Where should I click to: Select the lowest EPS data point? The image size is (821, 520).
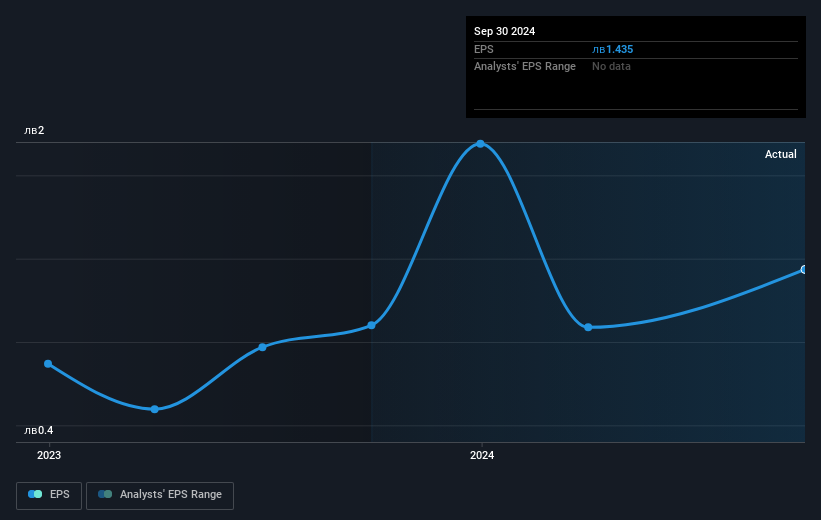[x=154, y=409]
